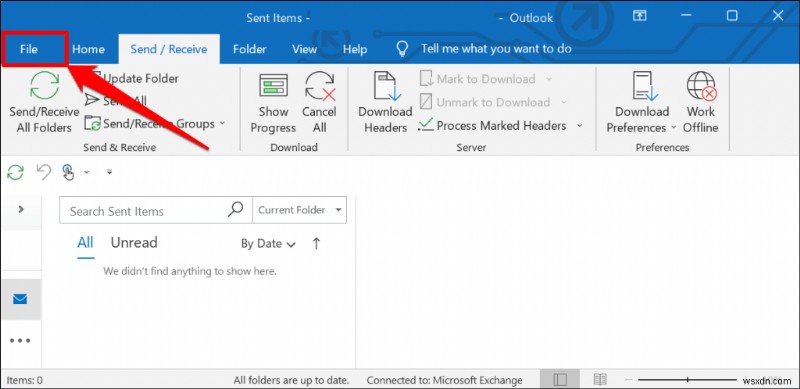The height and width of the screenshot is (389, 800).
Task: Open Download Preferences menu
Action: click(x=642, y=103)
